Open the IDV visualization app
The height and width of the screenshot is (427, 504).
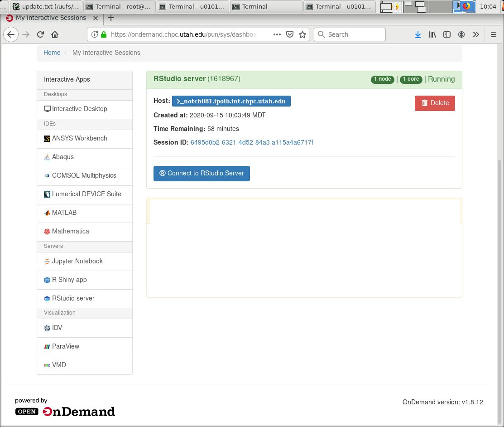point(85,328)
